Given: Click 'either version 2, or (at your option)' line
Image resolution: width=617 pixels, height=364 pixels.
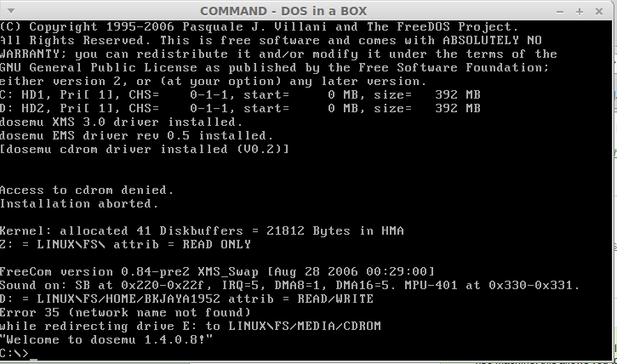Looking at the screenshot, I should point(214,82).
